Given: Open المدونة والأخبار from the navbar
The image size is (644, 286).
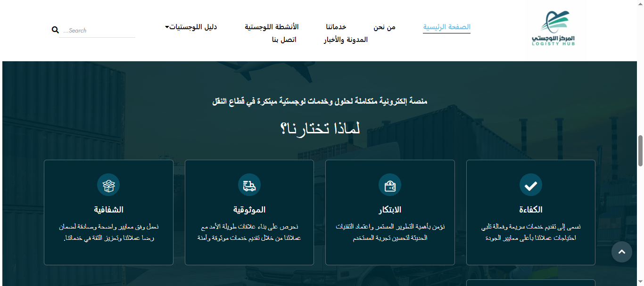Looking at the screenshot, I should pos(346,40).
